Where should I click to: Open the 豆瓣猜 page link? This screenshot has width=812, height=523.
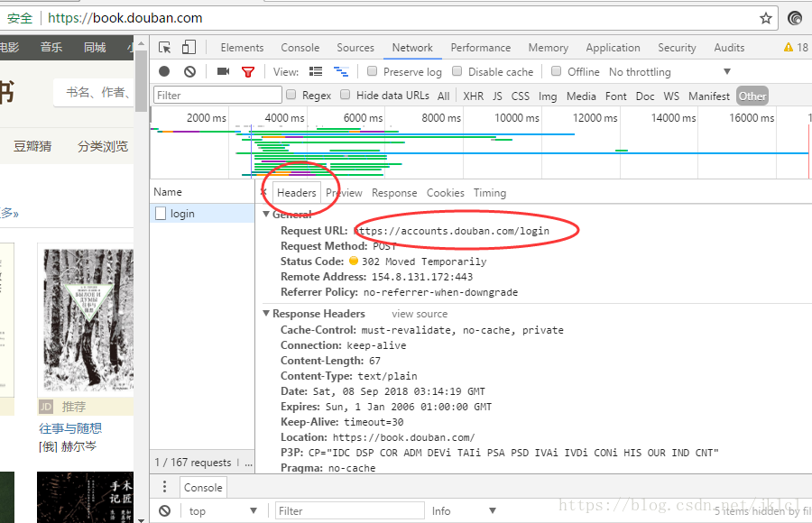pyautogui.click(x=32, y=146)
